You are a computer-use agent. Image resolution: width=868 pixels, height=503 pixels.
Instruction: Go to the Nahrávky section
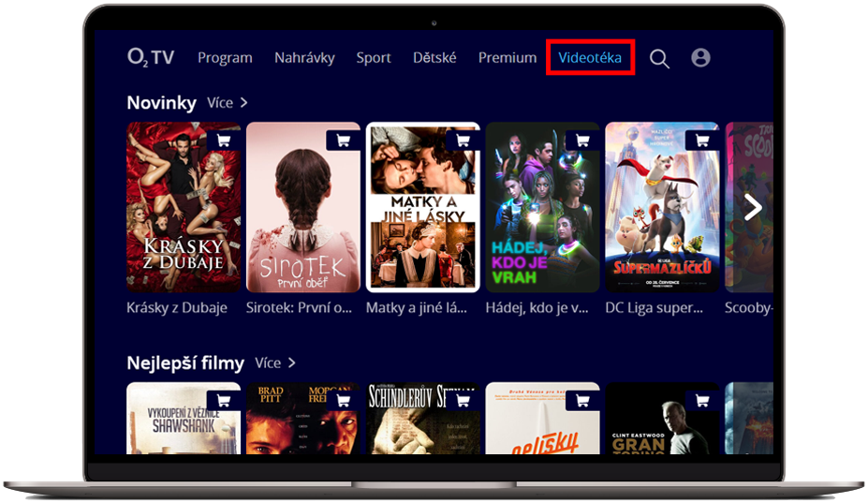[x=304, y=58]
